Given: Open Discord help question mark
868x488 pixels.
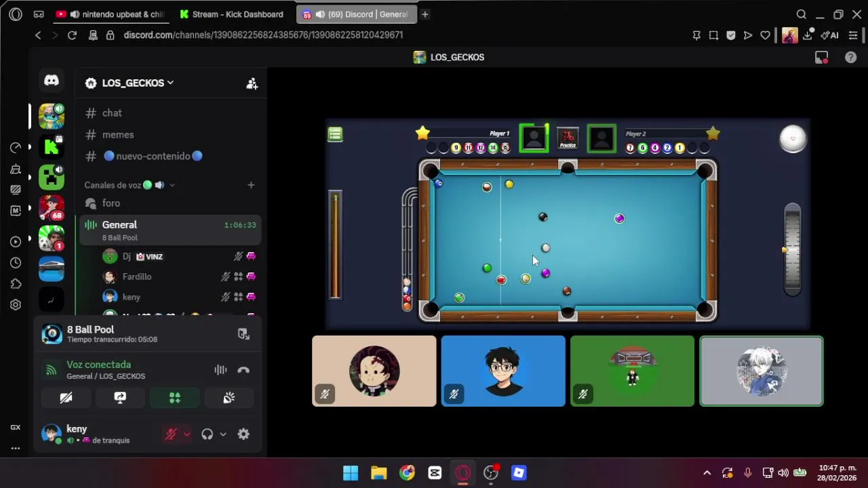Looking at the screenshot, I should tap(850, 58).
